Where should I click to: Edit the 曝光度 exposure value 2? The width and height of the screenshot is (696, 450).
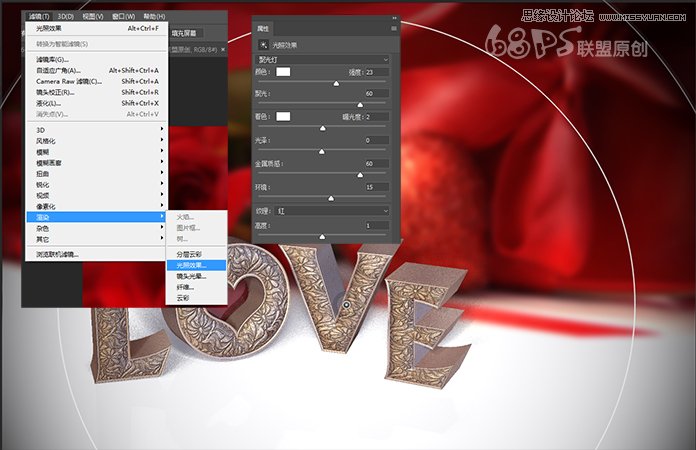coord(377,117)
